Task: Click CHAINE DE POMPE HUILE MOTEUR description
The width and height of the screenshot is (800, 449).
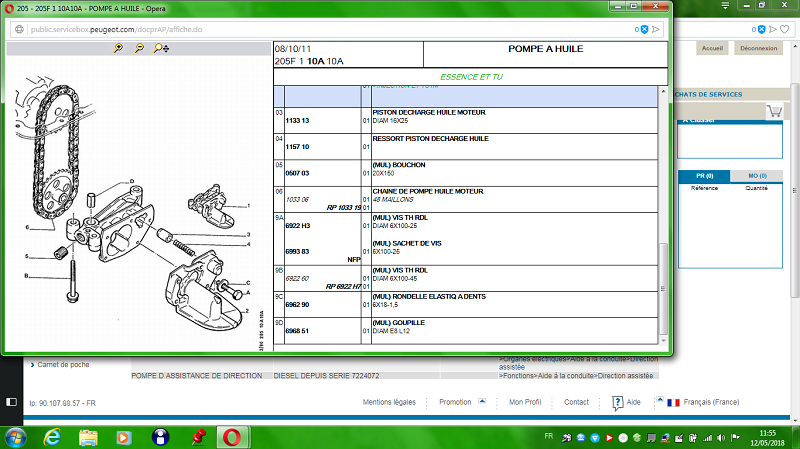Action: click(428, 191)
